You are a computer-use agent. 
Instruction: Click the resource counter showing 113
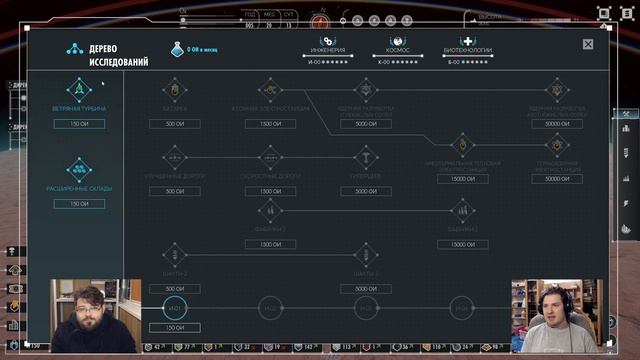pos(346,347)
